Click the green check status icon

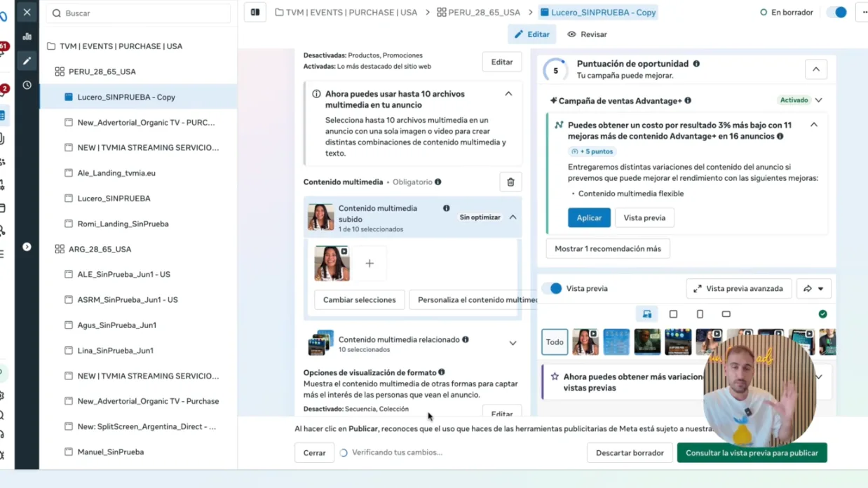[x=822, y=314]
